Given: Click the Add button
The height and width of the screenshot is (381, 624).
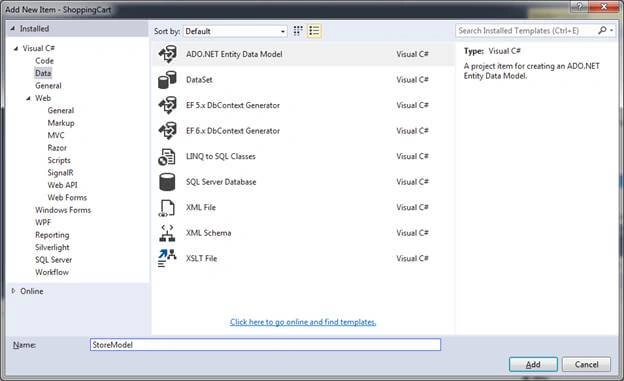Looking at the screenshot, I should click(533, 364).
